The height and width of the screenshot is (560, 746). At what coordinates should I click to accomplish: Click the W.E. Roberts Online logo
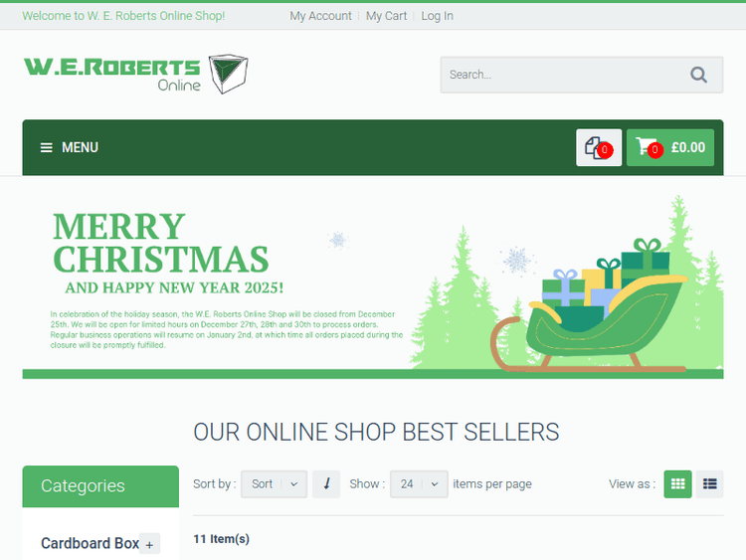136,74
